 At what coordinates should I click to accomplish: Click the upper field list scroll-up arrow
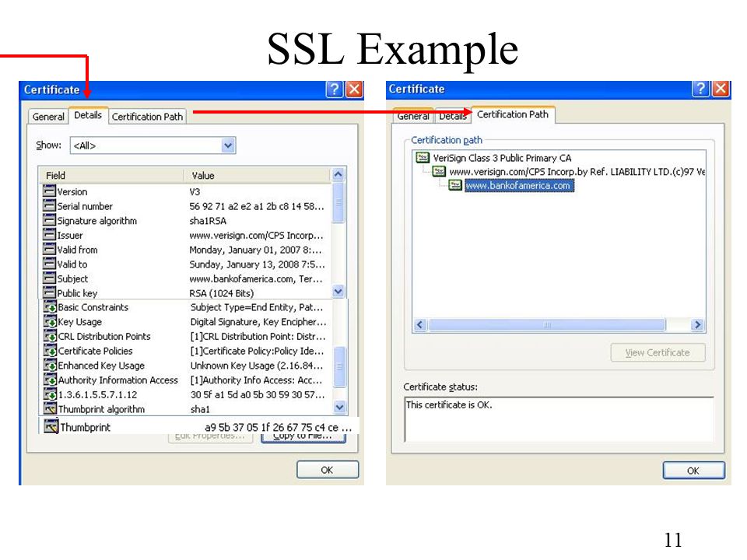338,174
